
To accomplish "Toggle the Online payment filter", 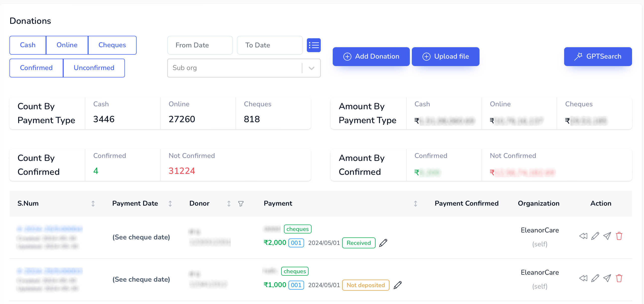I will (67, 45).
